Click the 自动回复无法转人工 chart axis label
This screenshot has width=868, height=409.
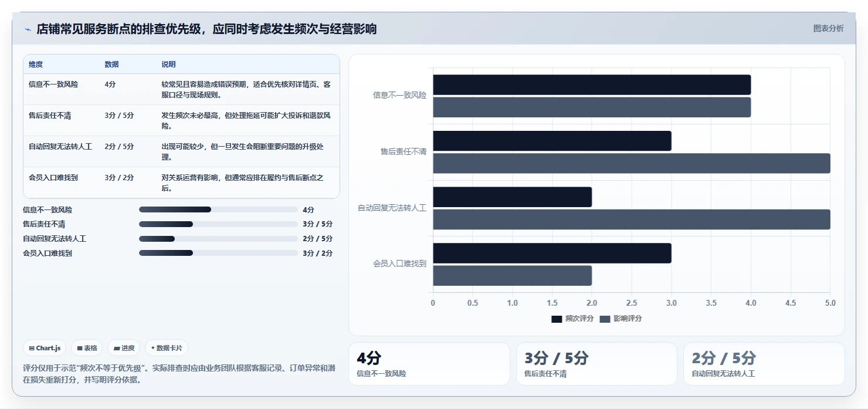click(x=392, y=208)
